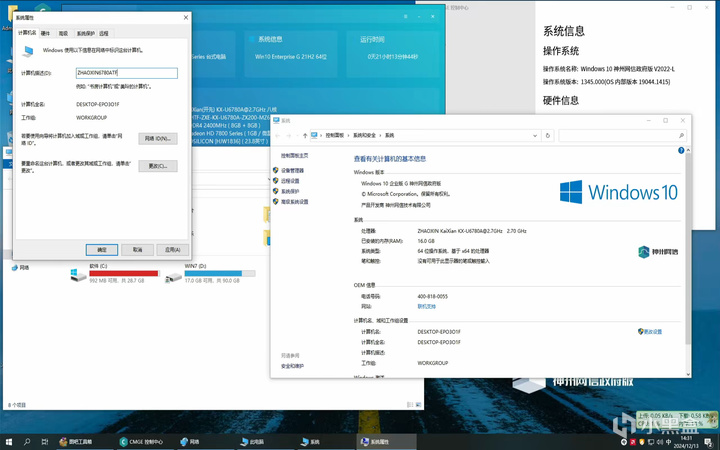Viewport: 720px width, 450px height.
Task: Open the 系统保护 tab in System Properties
Action: pyautogui.click(x=85, y=33)
